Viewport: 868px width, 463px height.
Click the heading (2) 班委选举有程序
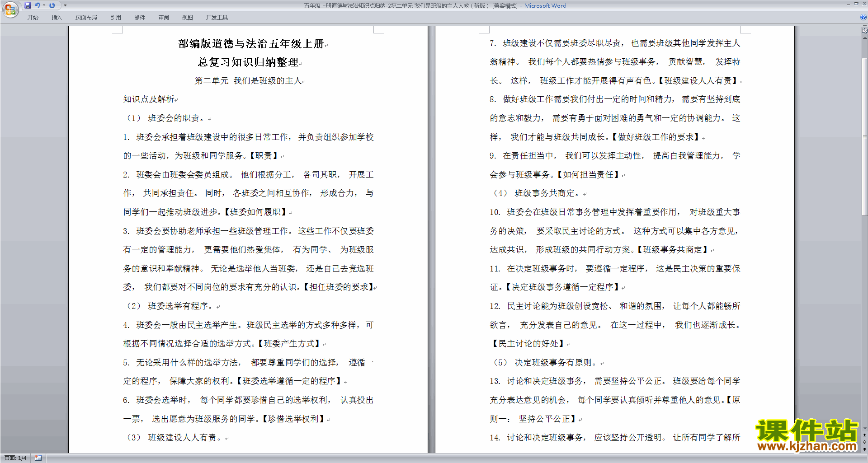[170, 306]
